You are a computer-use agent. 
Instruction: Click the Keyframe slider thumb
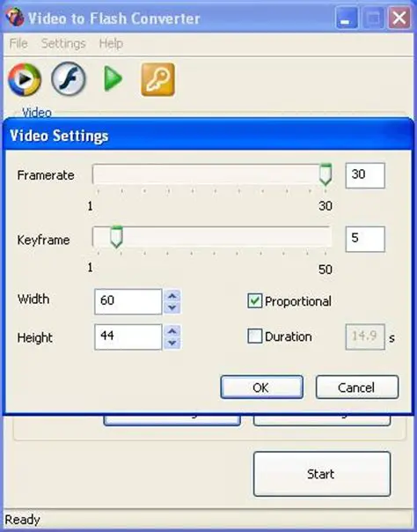[x=116, y=237]
